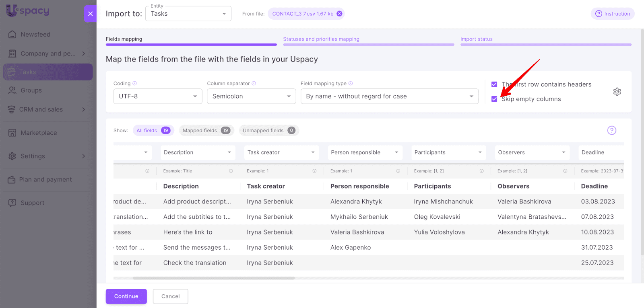Open the Entity Tasks dropdown

[188, 14]
